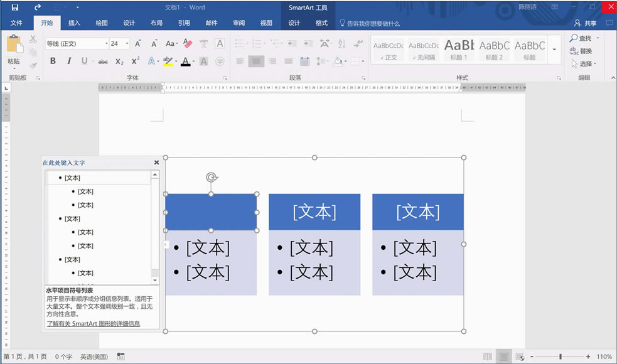Open the SmartArt Format tab

(321, 23)
